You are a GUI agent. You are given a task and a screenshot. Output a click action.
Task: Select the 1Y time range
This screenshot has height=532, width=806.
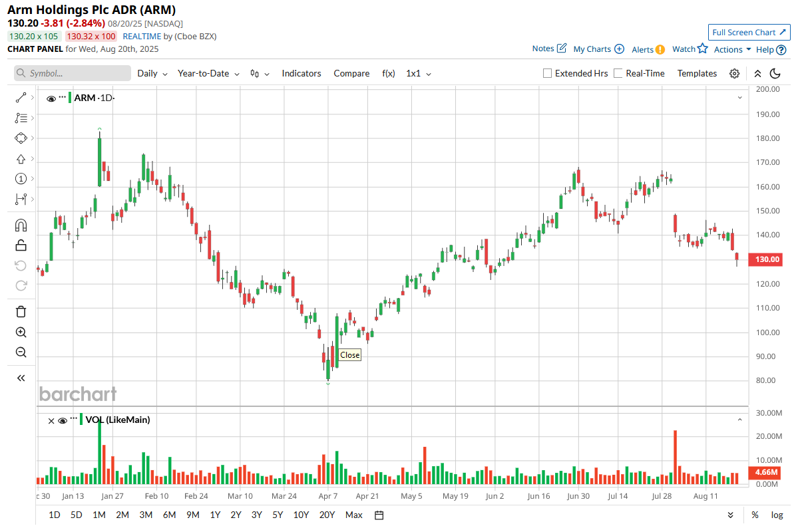(215, 515)
